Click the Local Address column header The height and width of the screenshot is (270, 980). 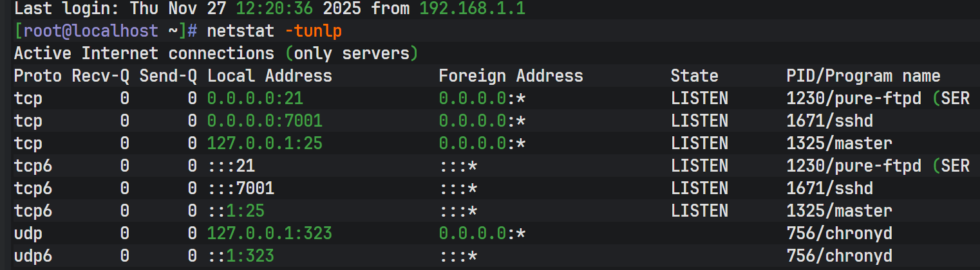tap(269, 76)
